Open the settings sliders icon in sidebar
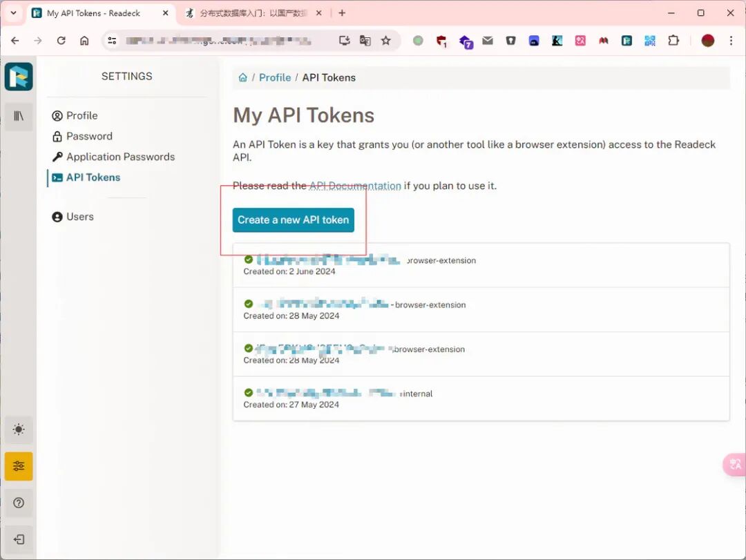The image size is (746, 560). coord(19,466)
